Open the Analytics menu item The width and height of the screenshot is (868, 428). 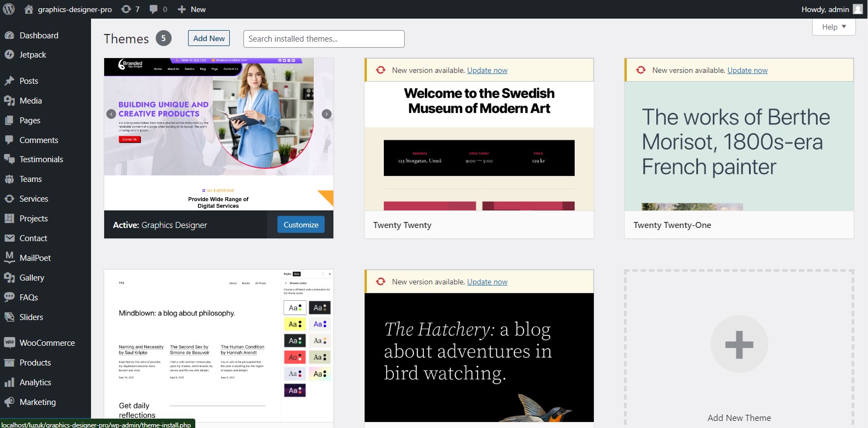point(46,383)
